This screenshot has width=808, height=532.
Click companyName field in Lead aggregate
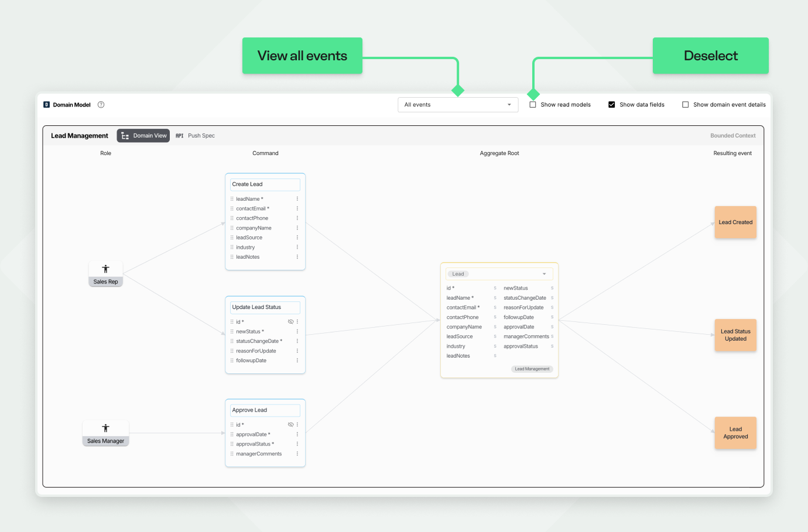pyautogui.click(x=464, y=327)
